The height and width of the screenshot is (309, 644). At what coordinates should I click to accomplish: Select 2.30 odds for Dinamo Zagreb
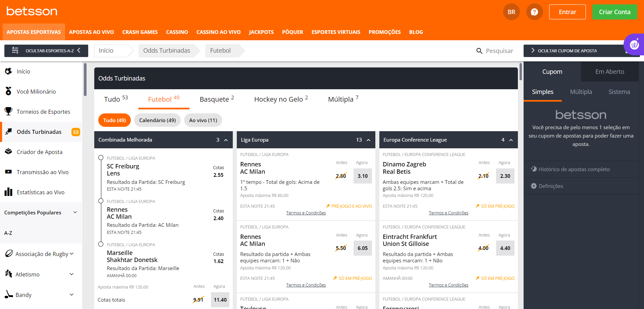click(x=505, y=176)
